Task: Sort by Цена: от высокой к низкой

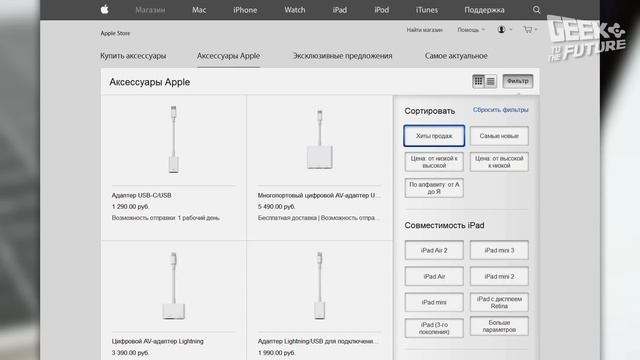Action: pyautogui.click(x=499, y=162)
